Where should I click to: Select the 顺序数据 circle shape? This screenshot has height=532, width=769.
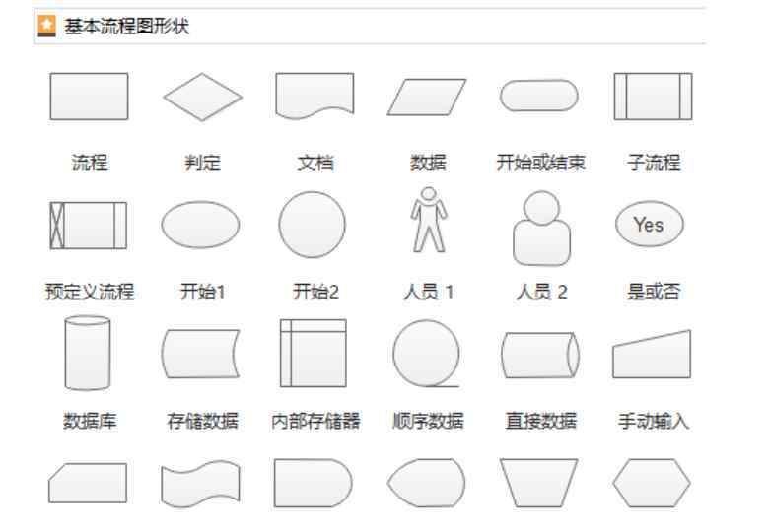(x=427, y=354)
